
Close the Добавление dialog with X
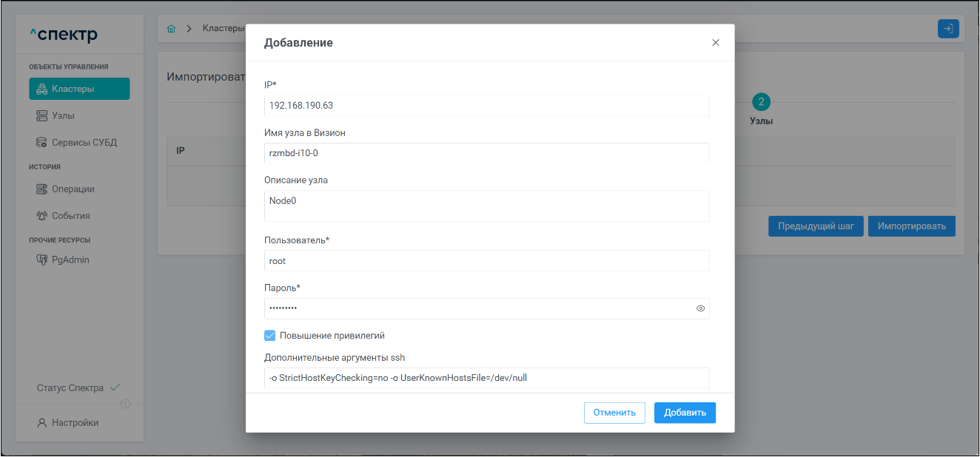coord(715,43)
